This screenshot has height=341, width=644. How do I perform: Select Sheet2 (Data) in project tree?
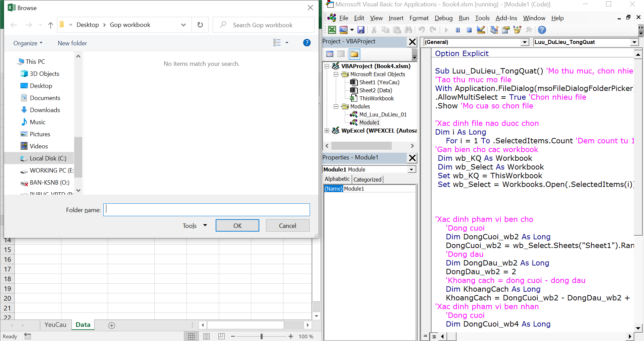point(375,90)
